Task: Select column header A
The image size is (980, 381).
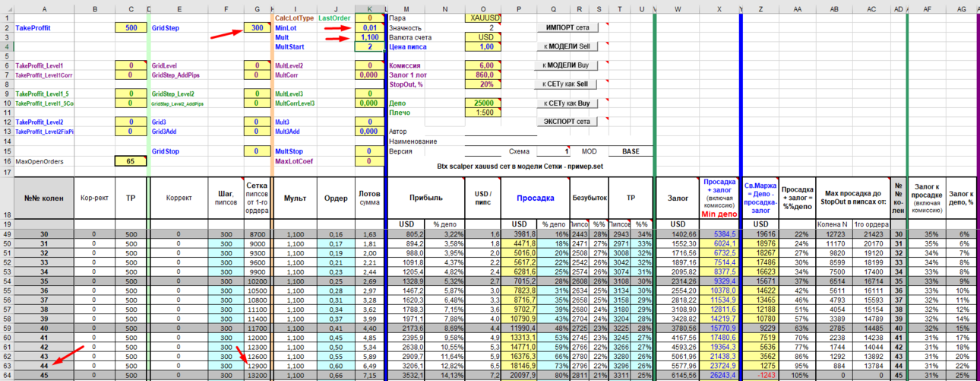Action: click(x=45, y=8)
